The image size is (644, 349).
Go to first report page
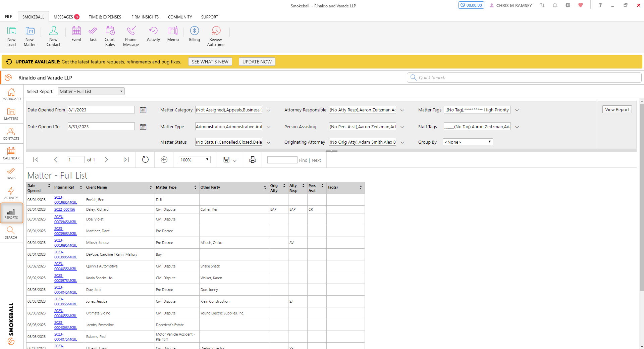point(36,160)
